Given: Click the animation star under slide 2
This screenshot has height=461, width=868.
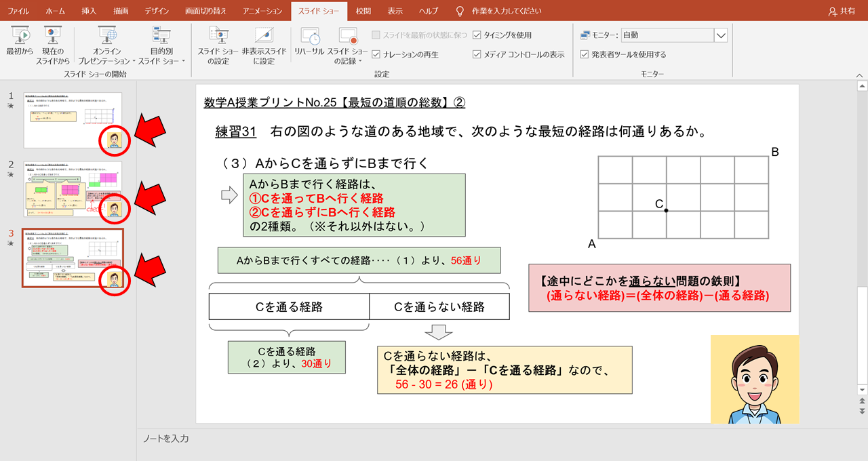Looking at the screenshot, I should [x=10, y=174].
